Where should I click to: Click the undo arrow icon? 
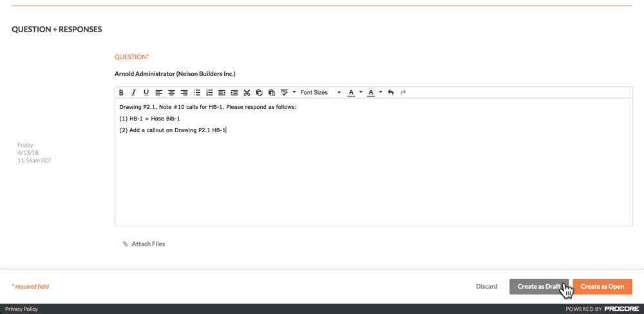(x=391, y=93)
